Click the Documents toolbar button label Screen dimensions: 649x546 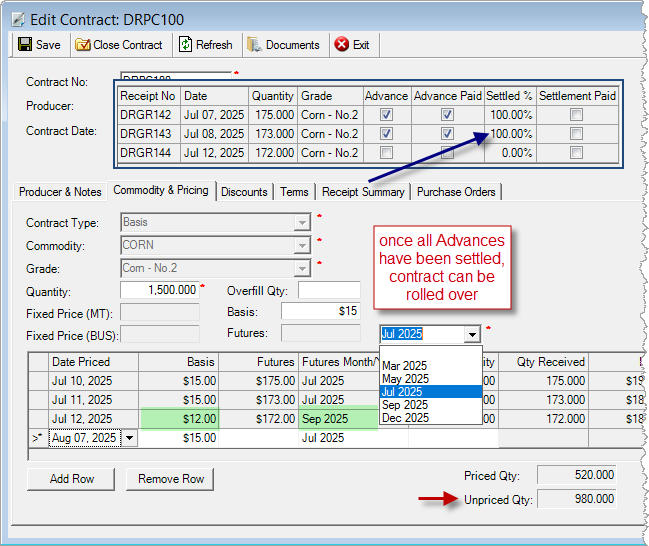coord(293,45)
